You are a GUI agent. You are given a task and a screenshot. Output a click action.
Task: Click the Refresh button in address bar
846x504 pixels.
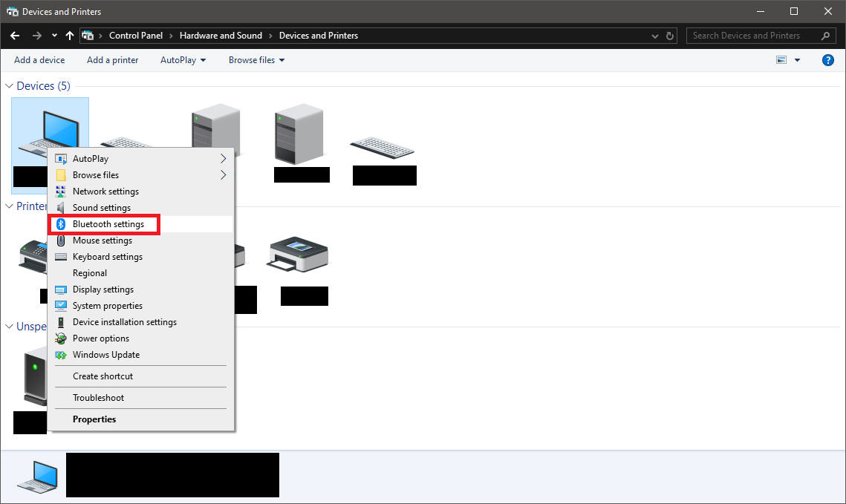(x=669, y=36)
